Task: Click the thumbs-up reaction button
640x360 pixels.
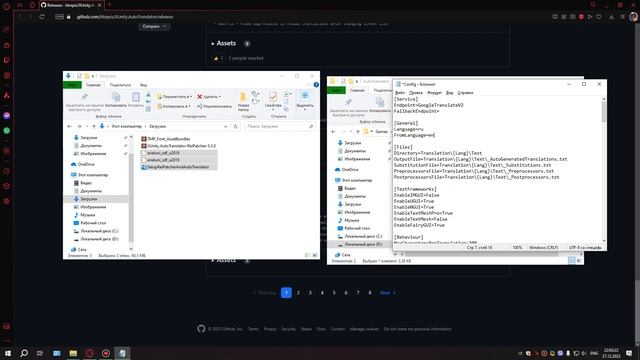Action: 218,58
